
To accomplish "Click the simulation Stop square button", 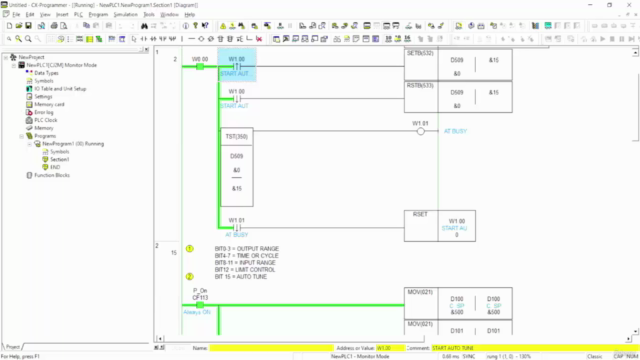I will click(612, 39).
